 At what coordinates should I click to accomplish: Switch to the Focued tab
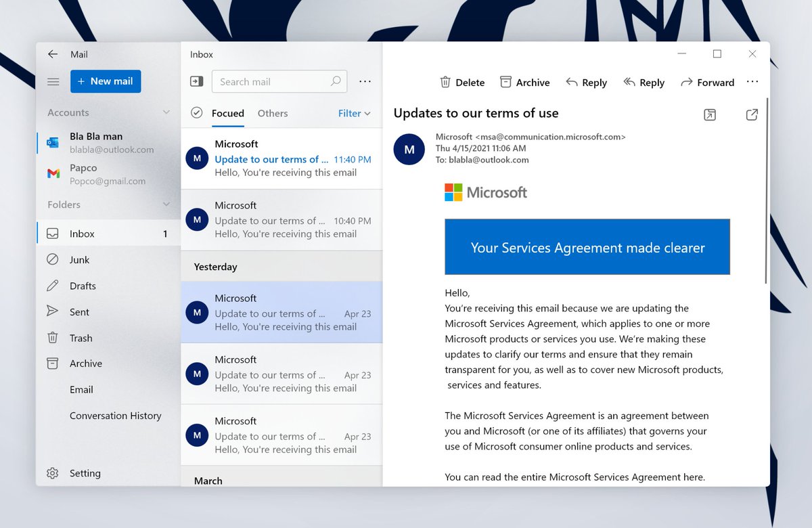point(228,113)
